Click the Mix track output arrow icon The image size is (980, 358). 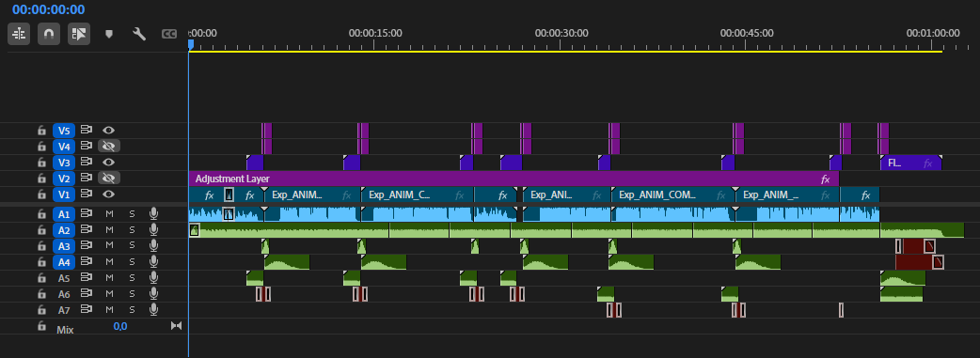pos(176,325)
